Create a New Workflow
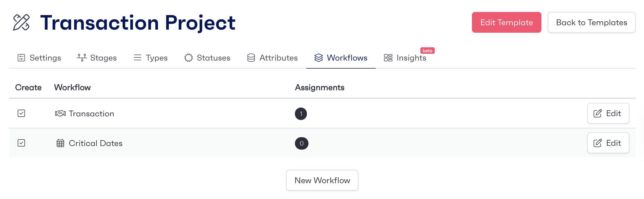Image resolution: width=644 pixels, height=199 pixels. [322, 180]
